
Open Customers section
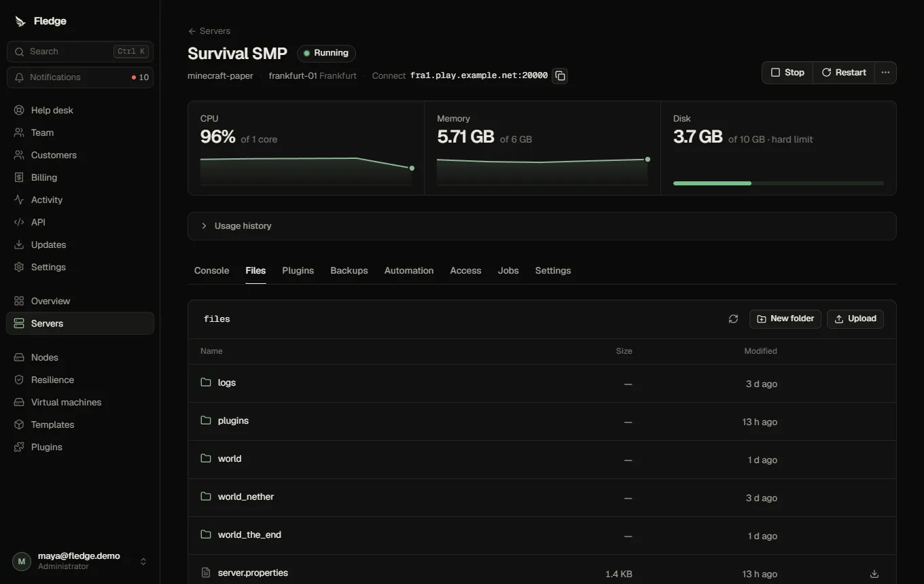(x=80, y=155)
